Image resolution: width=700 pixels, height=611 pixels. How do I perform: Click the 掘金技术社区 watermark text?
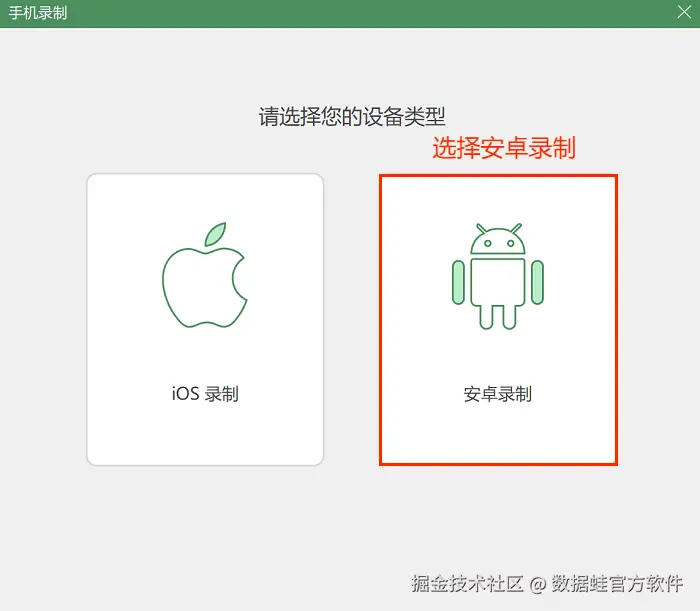pos(467,583)
